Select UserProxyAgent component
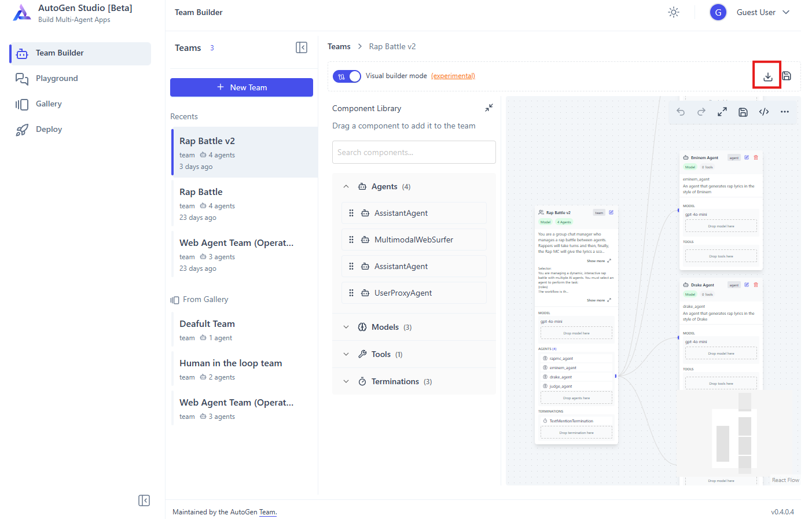The width and height of the screenshot is (812, 519). (414, 293)
